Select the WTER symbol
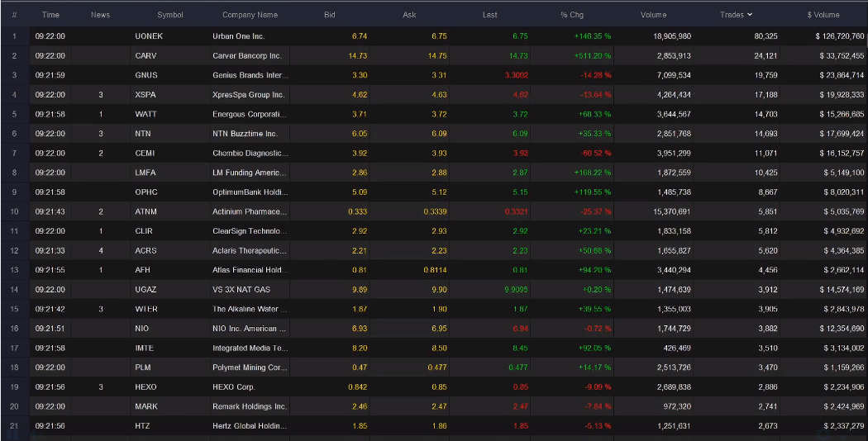This screenshot has height=441, width=868. point(146,309)
